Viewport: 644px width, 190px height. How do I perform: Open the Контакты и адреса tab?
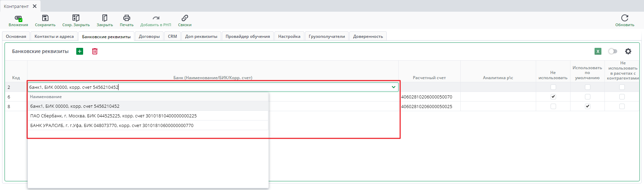coord(54,36)
